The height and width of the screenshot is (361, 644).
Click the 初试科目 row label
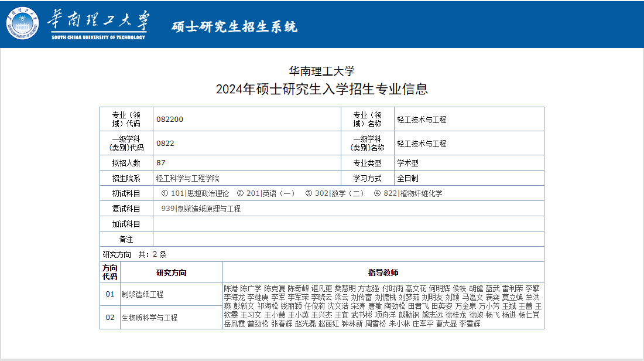(126, 193)
